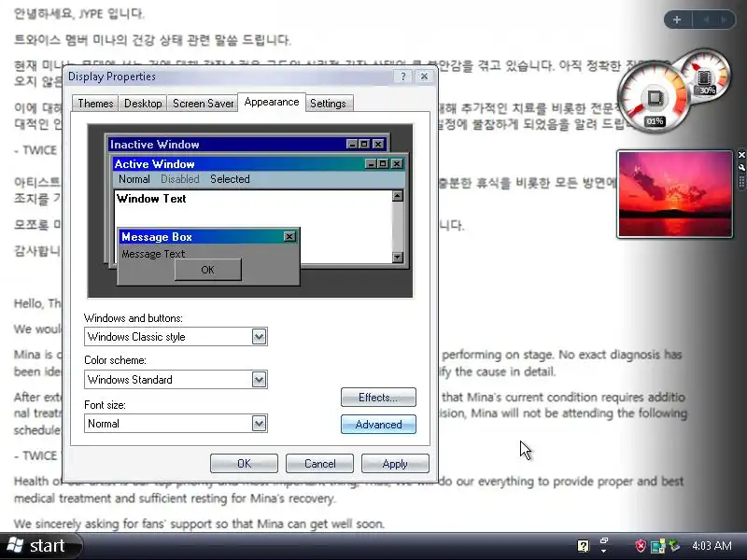Open slideshow gadget options wrench
The height and width of the screenshot is (560, 747).
click(x=741, y=167)
